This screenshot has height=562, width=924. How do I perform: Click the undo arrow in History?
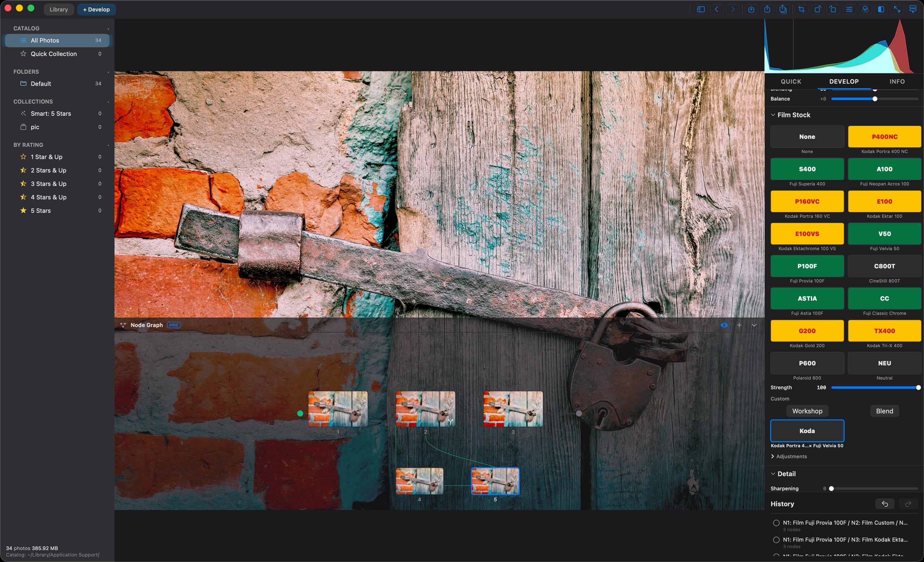tap(885, 504)
